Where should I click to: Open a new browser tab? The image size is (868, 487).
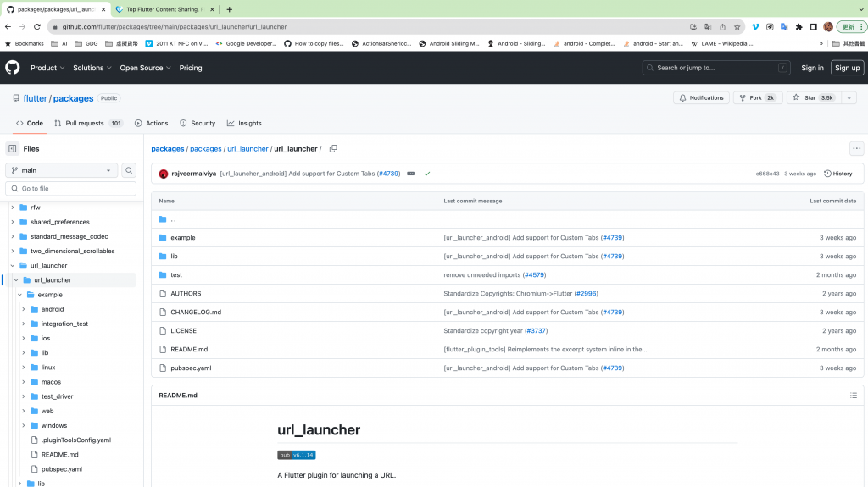(x=229, y=9)
